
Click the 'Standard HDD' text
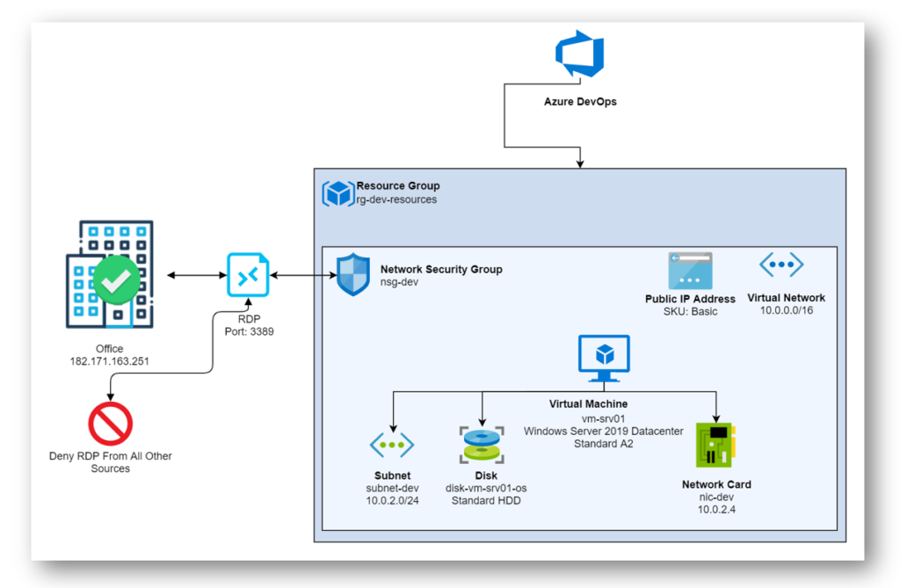pos(486,501)
